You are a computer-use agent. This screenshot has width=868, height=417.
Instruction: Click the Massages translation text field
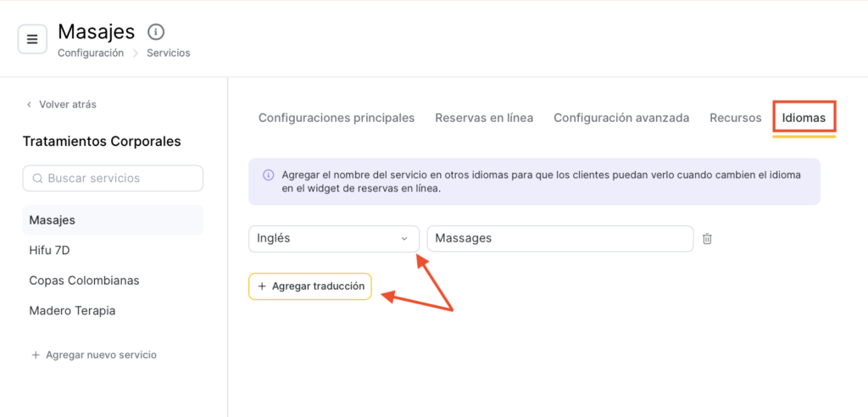point(559,239)
